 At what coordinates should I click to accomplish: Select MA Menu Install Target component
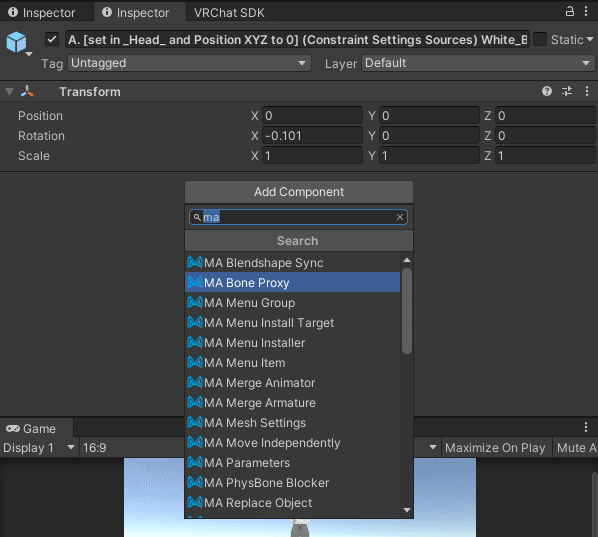(293, 322)
